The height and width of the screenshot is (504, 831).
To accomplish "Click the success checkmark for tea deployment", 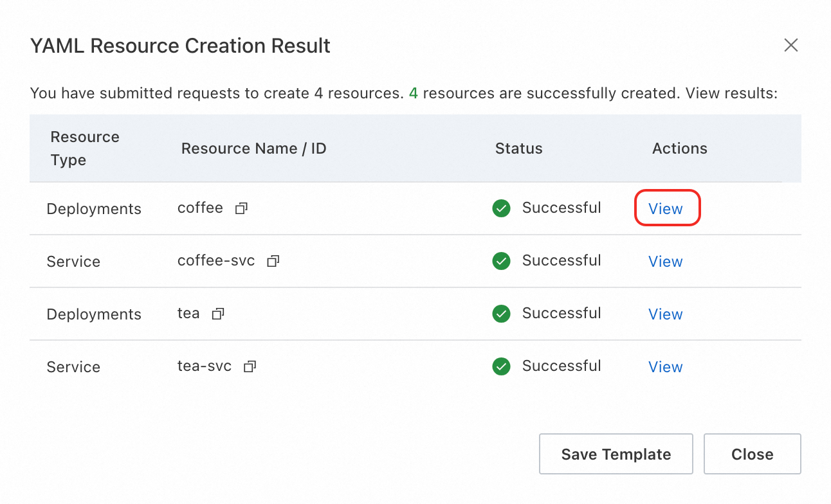I will point(501,314).
